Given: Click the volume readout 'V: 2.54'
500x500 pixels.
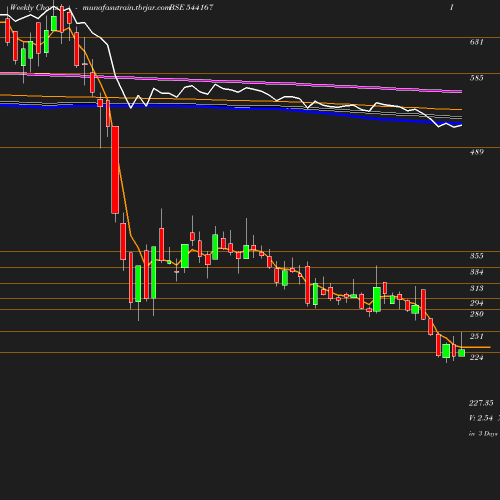Looking at the screenshot, I should pos(481,418).
